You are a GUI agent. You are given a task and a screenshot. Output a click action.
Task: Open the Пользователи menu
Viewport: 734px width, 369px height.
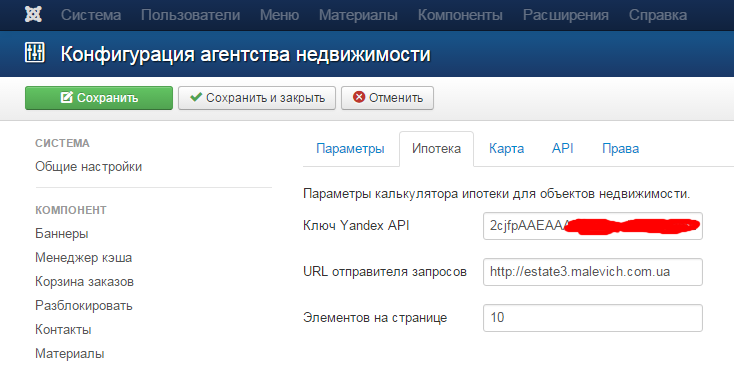(191, 15)
